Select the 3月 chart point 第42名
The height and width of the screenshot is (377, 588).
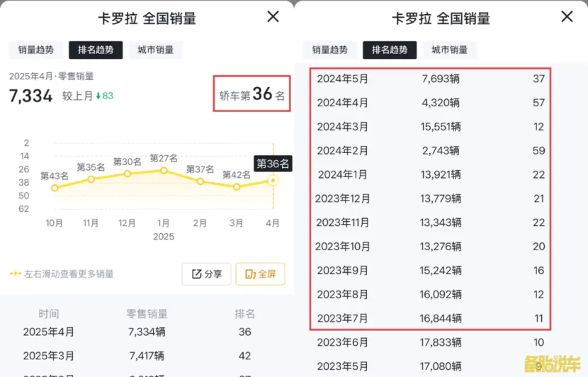pos(237,187)
